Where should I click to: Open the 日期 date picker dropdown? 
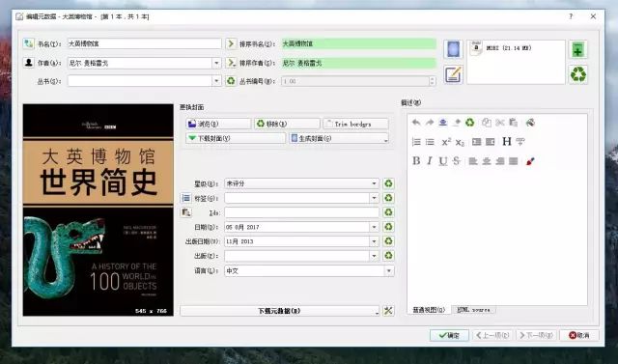coord(374,227)
